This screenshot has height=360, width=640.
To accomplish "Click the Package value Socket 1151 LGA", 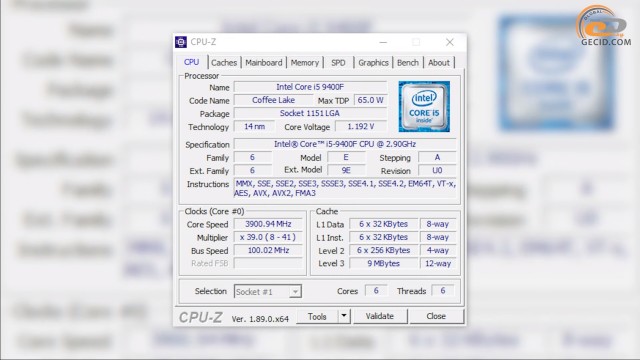I will click(x=310, y=113).
